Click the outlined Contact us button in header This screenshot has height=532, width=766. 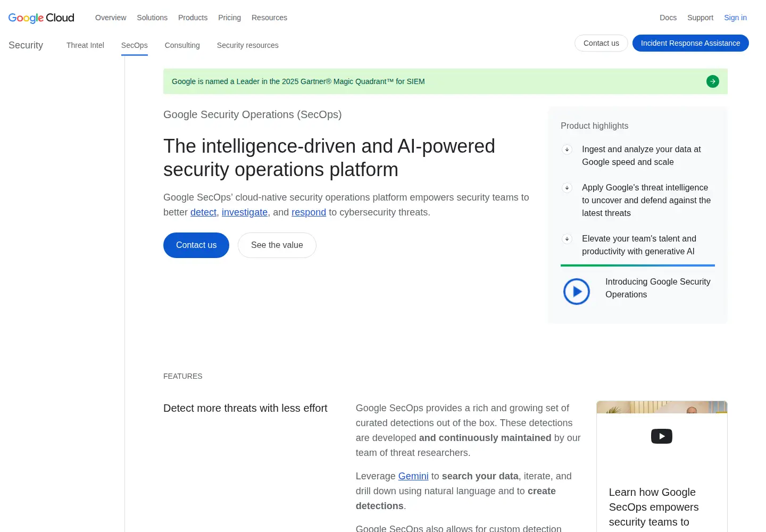click(x=601, y=43)
